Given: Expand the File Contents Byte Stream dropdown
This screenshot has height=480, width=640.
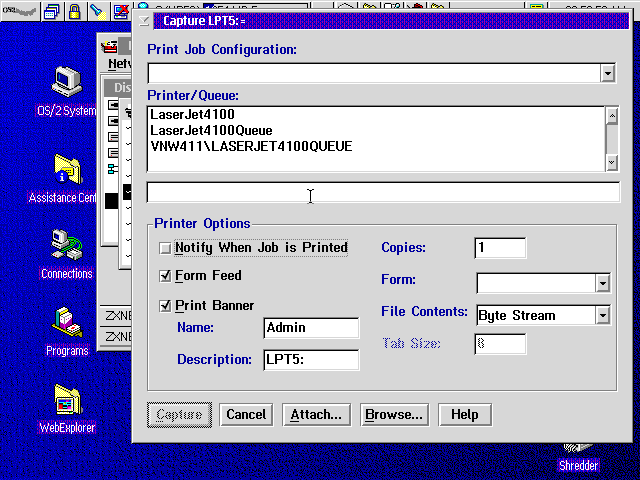Looking at the screenshot, I should [602, 316].
